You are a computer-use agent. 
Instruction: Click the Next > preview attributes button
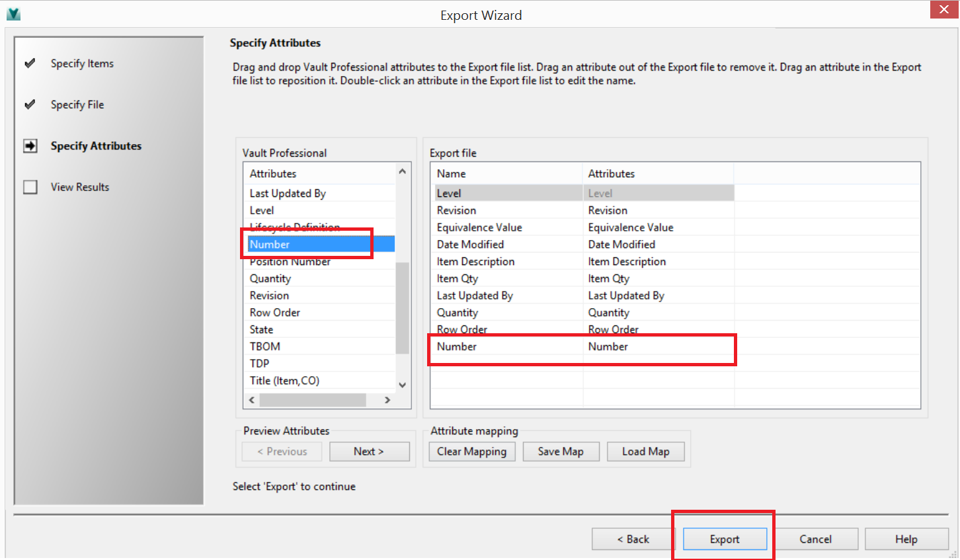tap(369, 452)
